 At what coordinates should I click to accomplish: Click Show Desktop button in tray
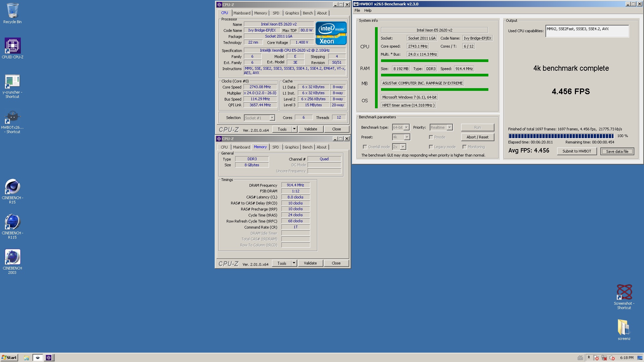[x=640, y=358]
